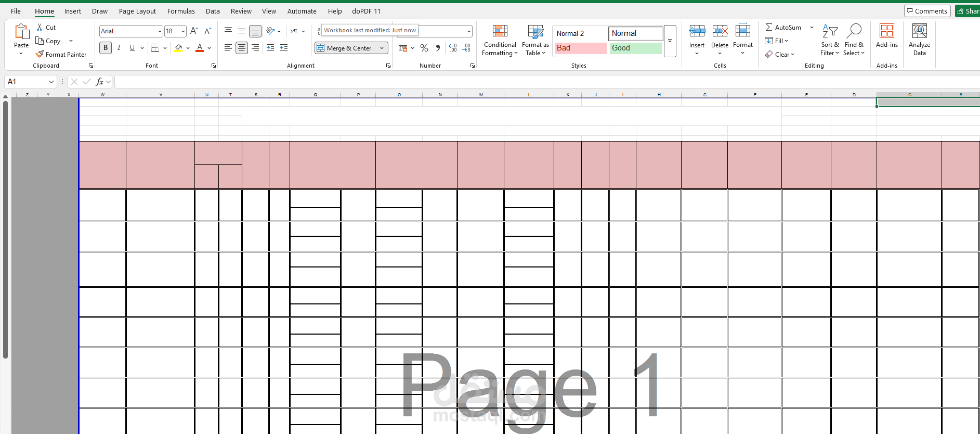Switch to the Insert tab

pos(73,11)
